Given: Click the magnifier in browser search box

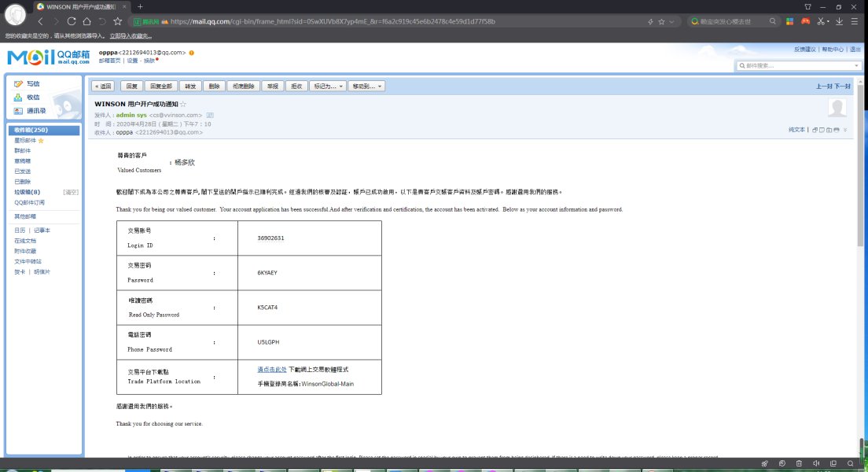Looking at the screenshot, I should (x=773, y=21).
